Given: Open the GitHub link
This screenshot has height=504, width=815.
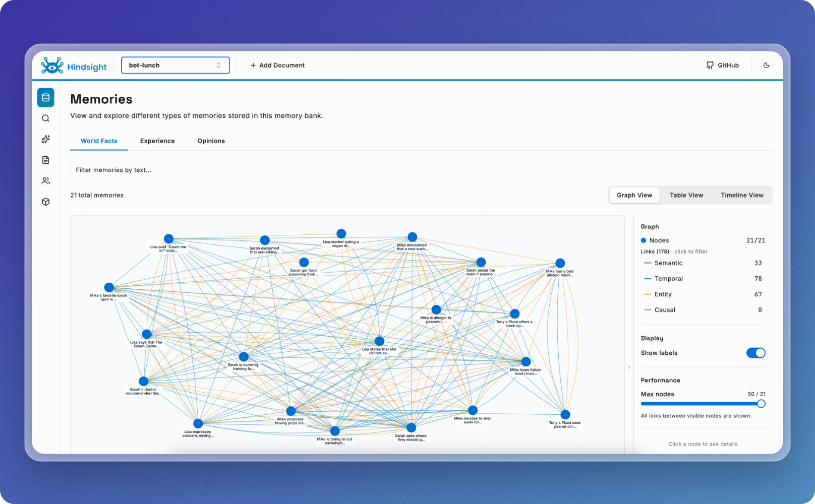Looking at the screenshot, I should (x=722, y=66).
